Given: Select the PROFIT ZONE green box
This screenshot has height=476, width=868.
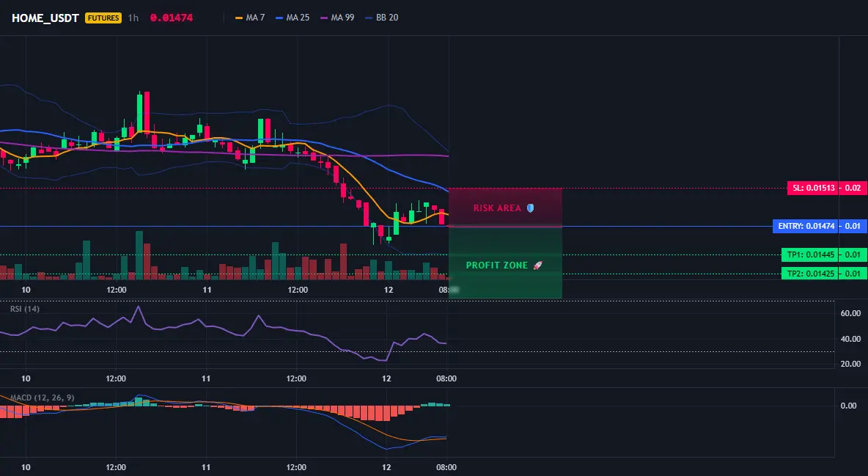Looking at the screenshot, I should click(x=505, y=263).
